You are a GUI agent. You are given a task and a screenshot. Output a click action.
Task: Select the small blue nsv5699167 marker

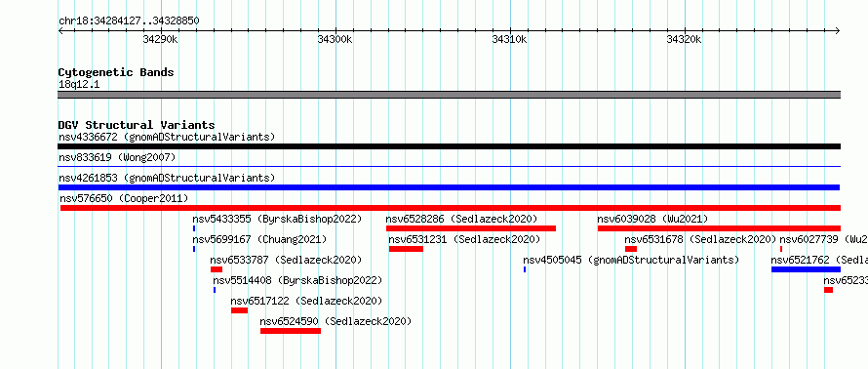(x=194, y=249)
